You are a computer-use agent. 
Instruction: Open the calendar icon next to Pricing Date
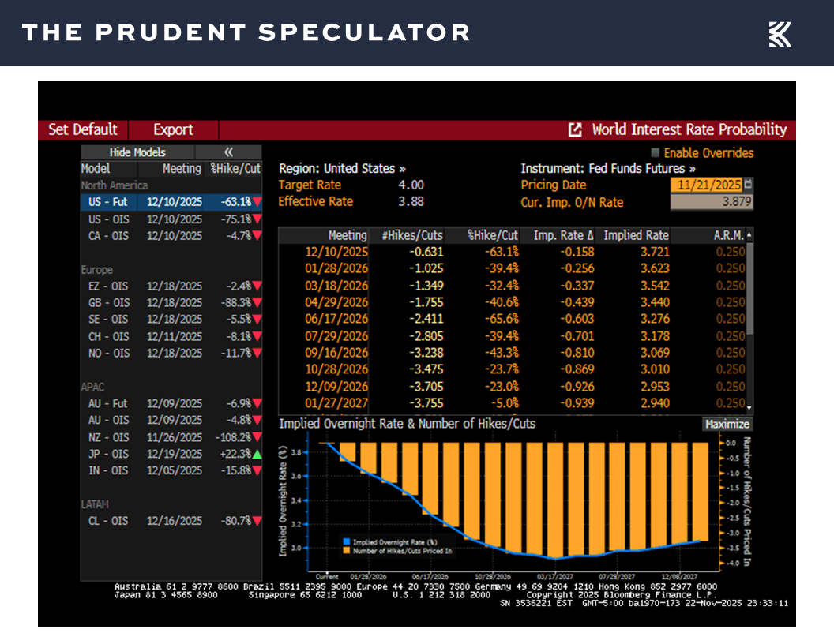pos(746,185)
